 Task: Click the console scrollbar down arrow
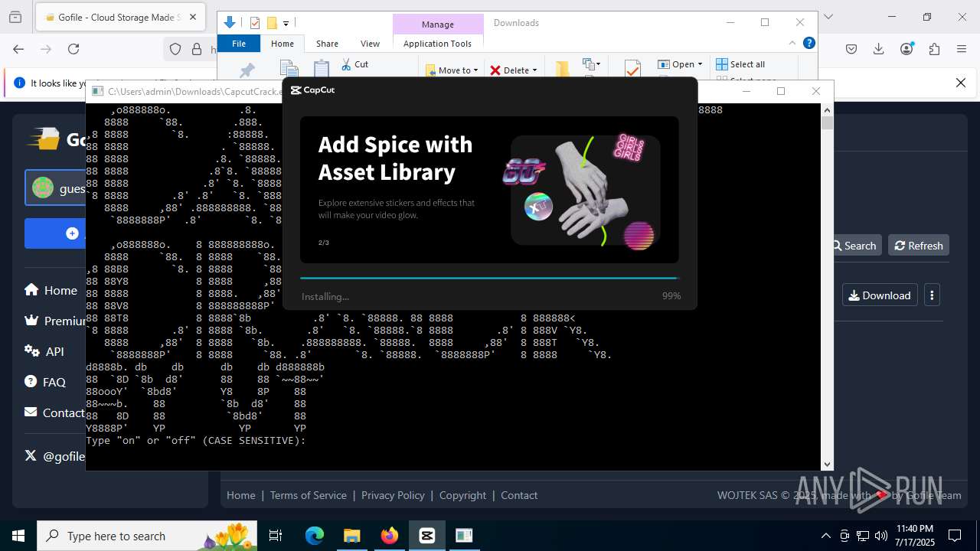(827, 464)
